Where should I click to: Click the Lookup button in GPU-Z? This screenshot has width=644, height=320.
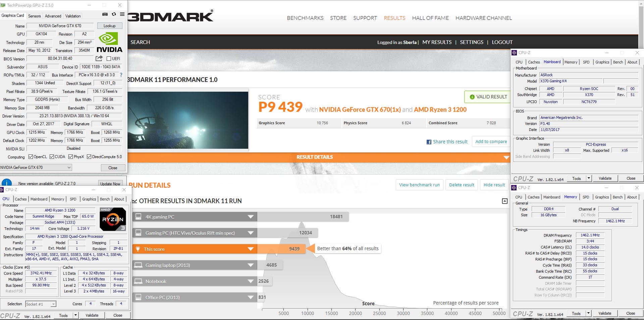[110, 26]
